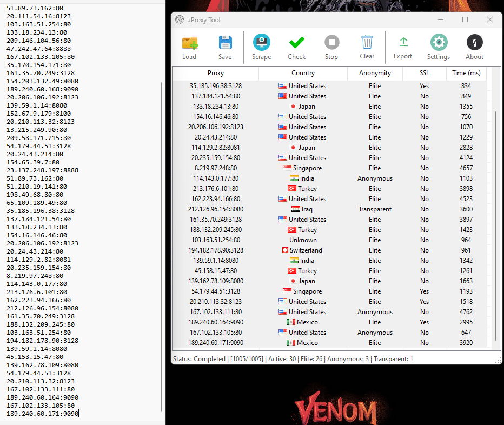Run the Check green checkmark tool
The height and width of the screenshot is (425, 504).
pyautogui.click(x=296, y=42)
